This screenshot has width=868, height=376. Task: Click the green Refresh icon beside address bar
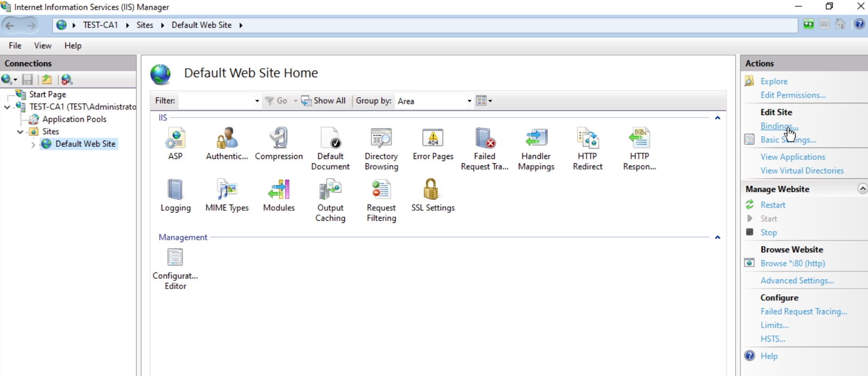point(809,24)
